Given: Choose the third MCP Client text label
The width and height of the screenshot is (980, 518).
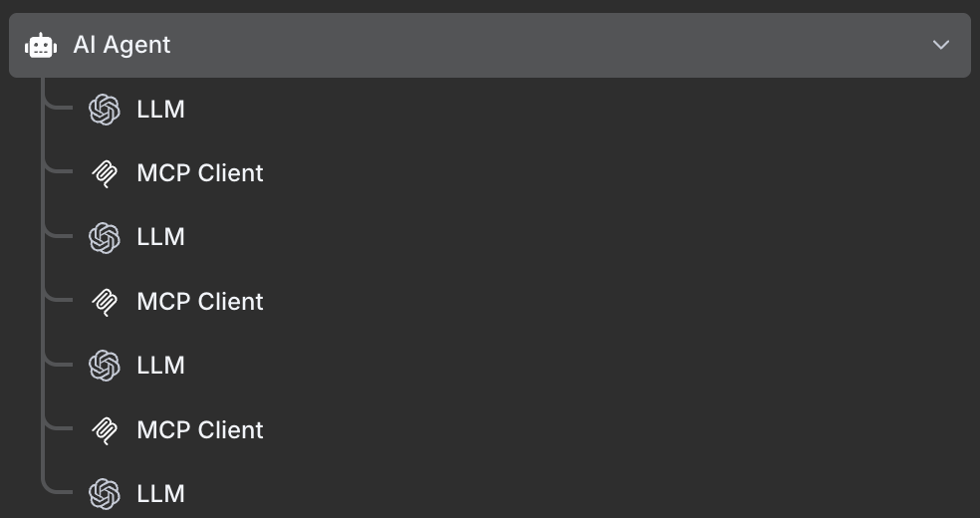Looking at the screenshot, I should [199, 430].
